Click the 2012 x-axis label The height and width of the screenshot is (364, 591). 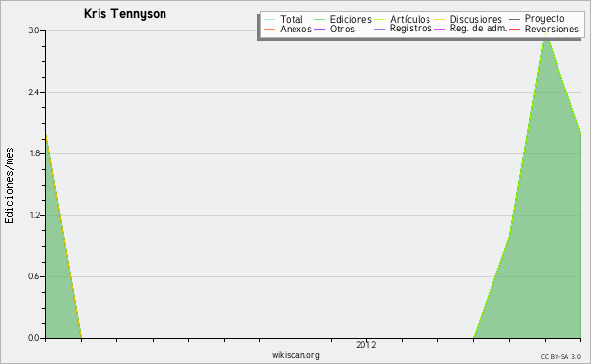(366, 344)
